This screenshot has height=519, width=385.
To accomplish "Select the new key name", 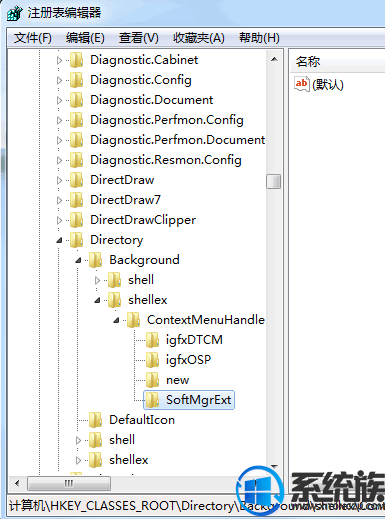I will [178, 380].
